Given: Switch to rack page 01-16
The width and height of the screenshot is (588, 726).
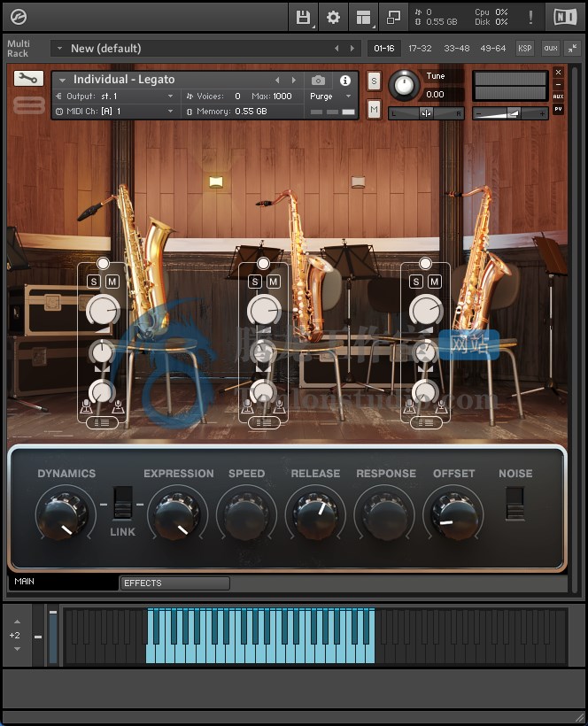Looking at the screenshot, I should click(383, 48).
